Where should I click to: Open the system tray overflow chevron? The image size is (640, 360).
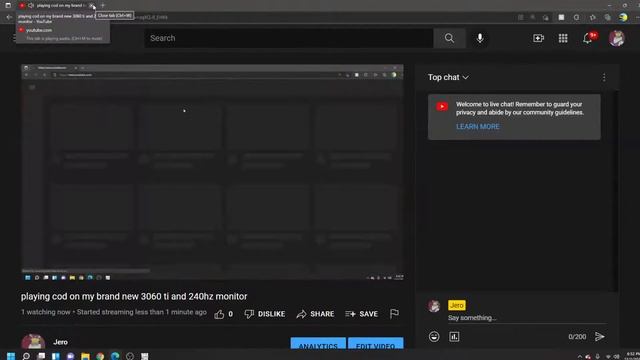point(580,356)
